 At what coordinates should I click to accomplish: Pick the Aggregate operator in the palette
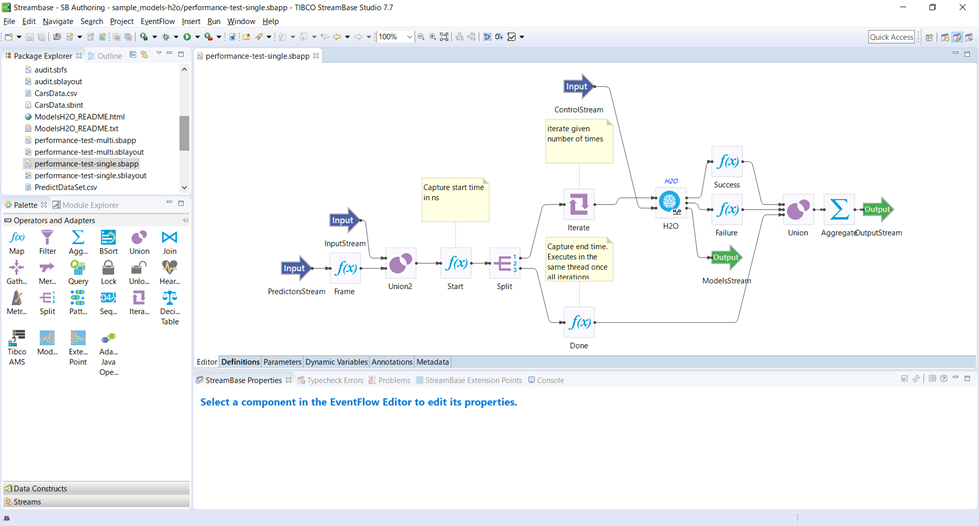pyautogui.click(x=77, y=242)
